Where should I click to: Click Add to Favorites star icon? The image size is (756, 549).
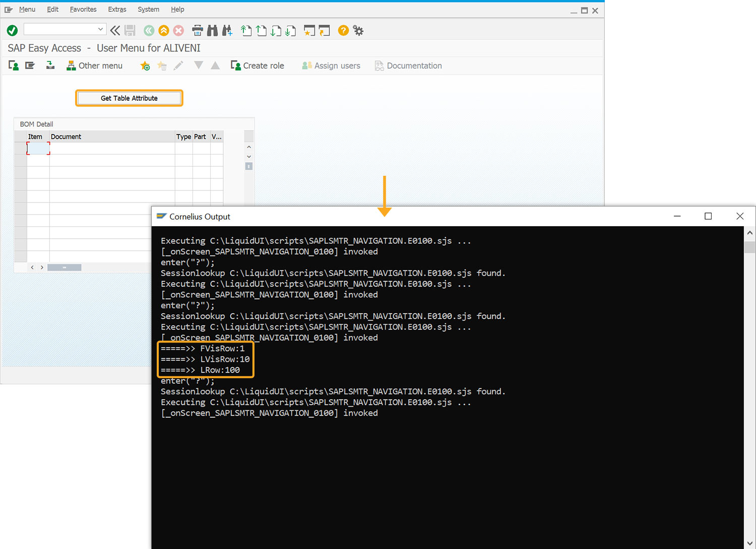tap(145, 65)
